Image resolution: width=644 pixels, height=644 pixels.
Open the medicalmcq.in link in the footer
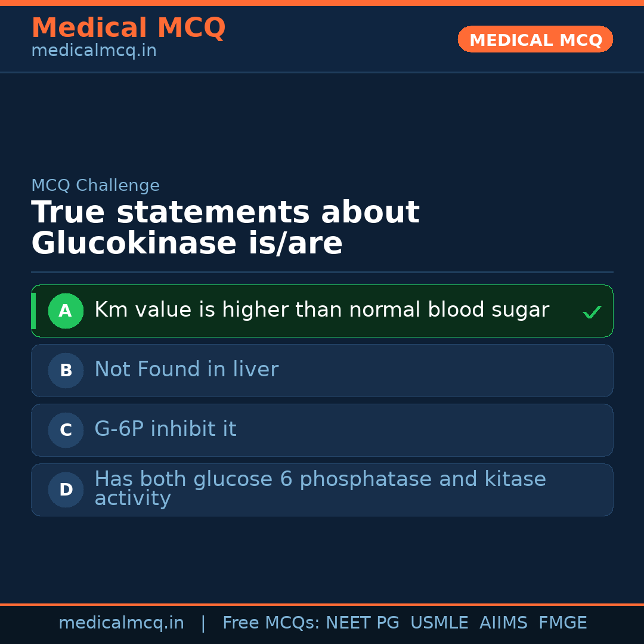(121, 623)
